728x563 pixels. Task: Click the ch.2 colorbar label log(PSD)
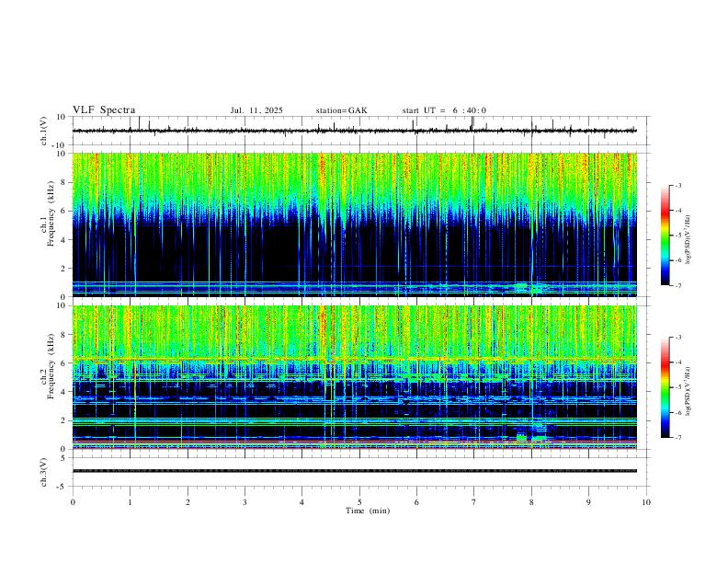688,392
